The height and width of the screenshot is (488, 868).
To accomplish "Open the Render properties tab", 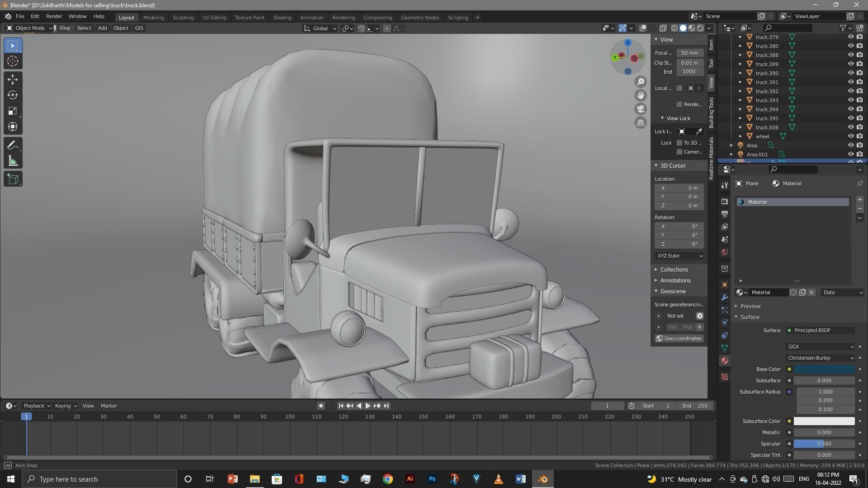I will tap(725, 201).
